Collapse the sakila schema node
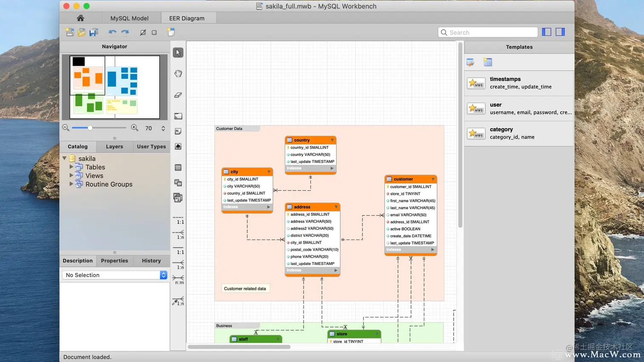This screenshot has width=644, height=362. tap(65, 158)
